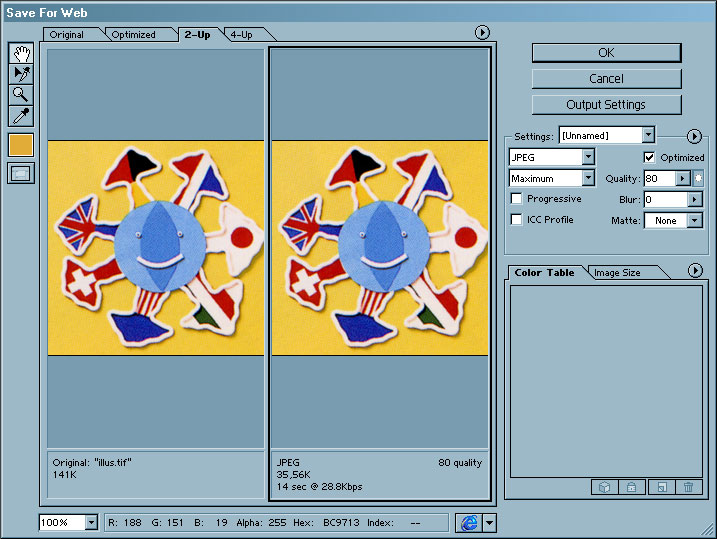Image resolution: width=717 pixels, height=539 pixels.
Task: Select the Eyedropper tool
Action: click(x=21, y=116)
